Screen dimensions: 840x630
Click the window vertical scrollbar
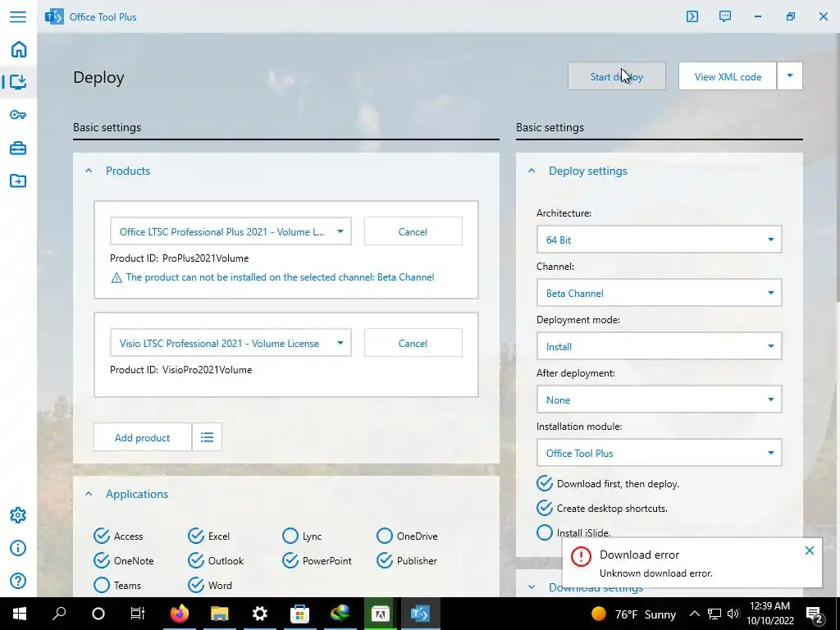(x=837, y=166)
